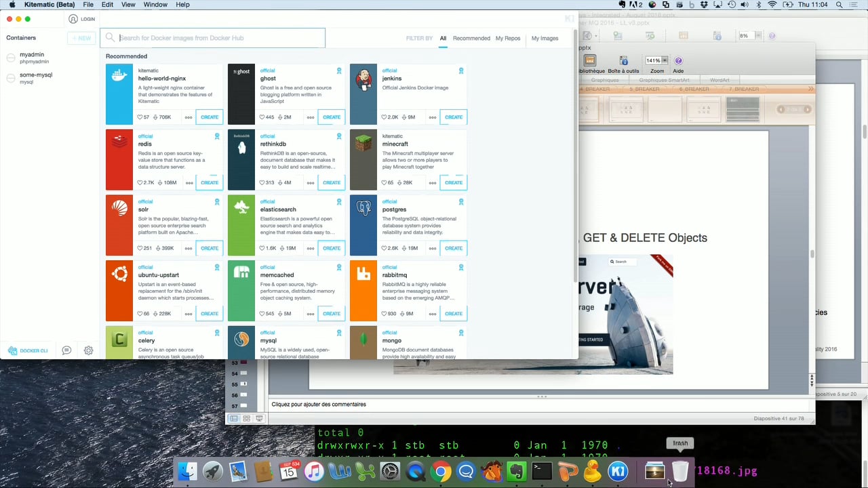
Task: Create the ghost container
Action: coord(332,117)
